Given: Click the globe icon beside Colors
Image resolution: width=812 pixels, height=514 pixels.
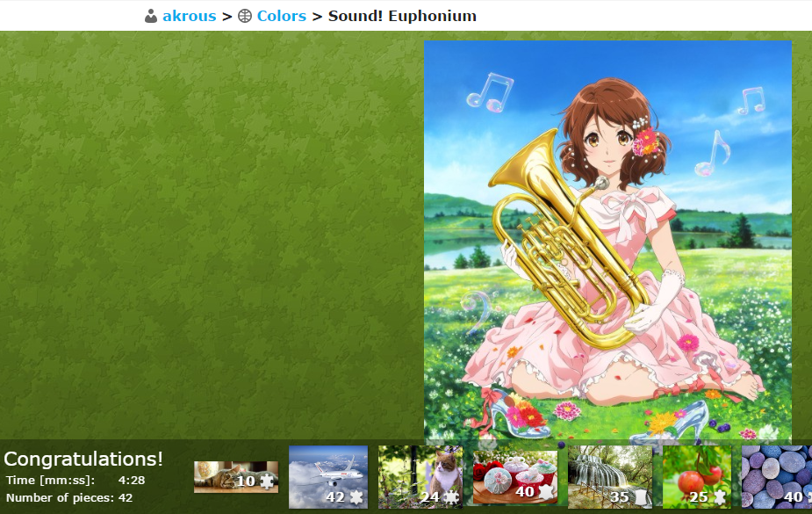Looking at the screenshot, I should point(244,16).
